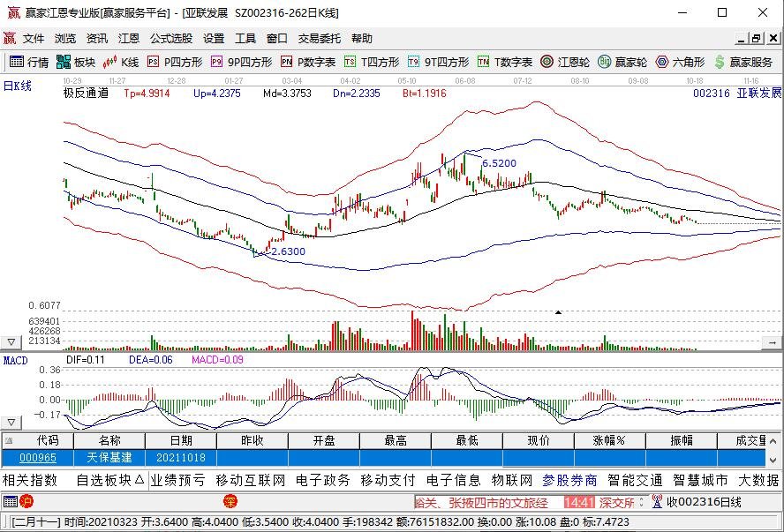Click the stepper beside 深交所 in the ticker
This screenshot has width=784, height=532.
(642, 501)
